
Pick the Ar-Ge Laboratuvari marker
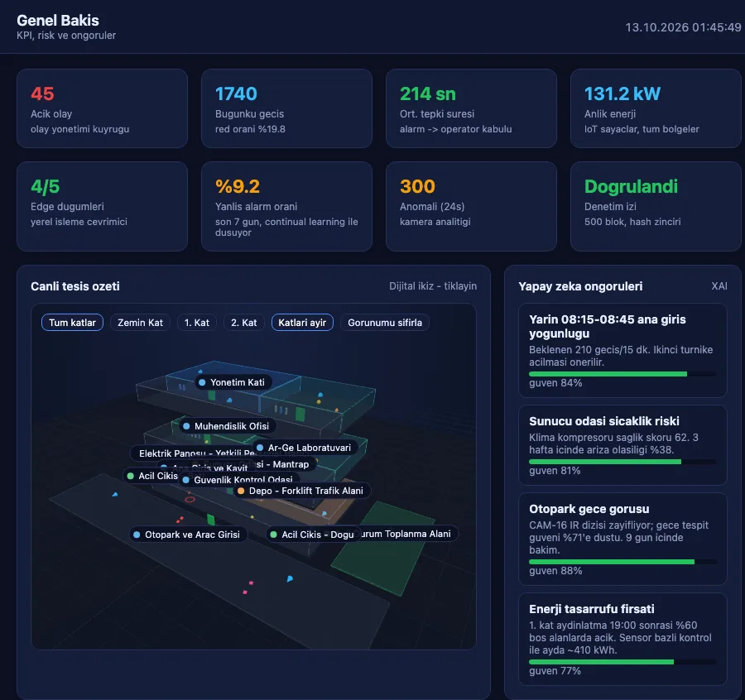point(305,448)
